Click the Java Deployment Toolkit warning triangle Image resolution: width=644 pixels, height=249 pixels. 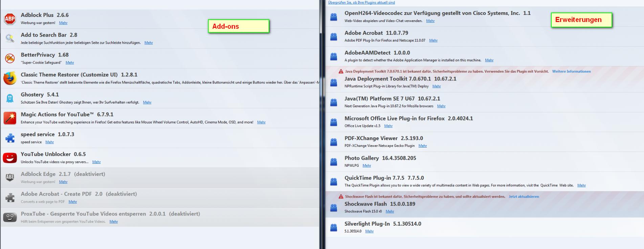[x=341, y=71]
